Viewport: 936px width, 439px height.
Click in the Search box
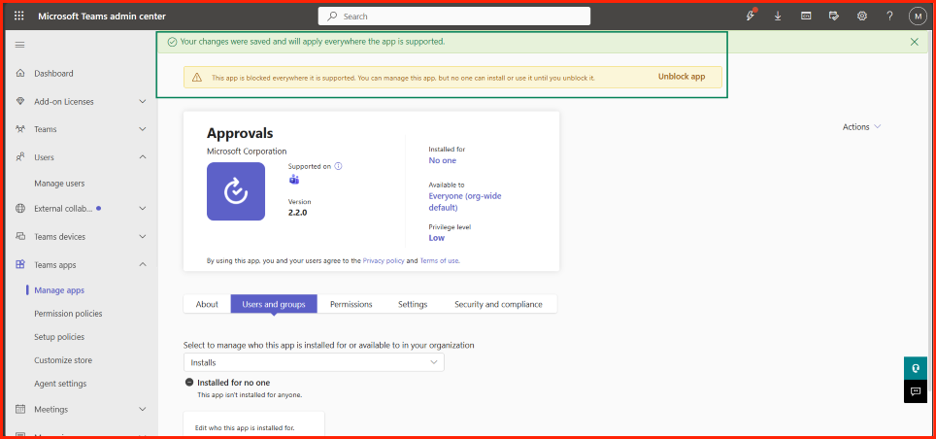[x=454, y=16]
